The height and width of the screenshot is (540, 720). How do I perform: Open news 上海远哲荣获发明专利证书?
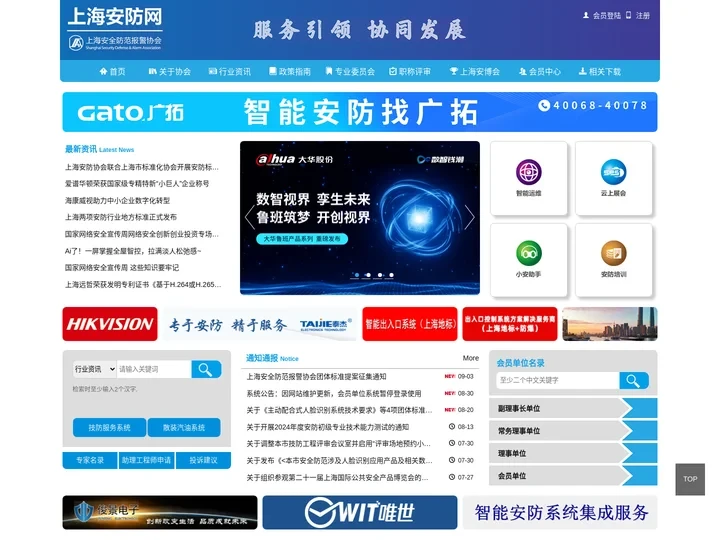pyautogui.click(x=143, y=285)
